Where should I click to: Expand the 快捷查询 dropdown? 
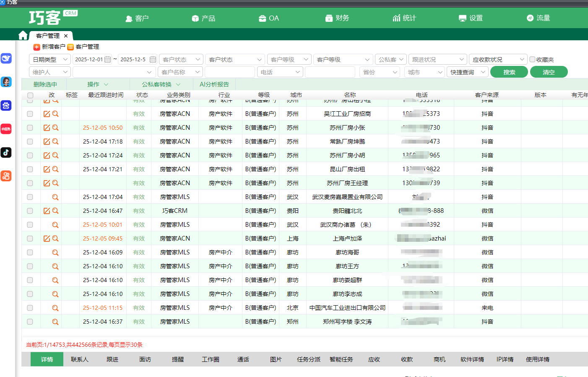pyautogui.click(x=467, y=72)
